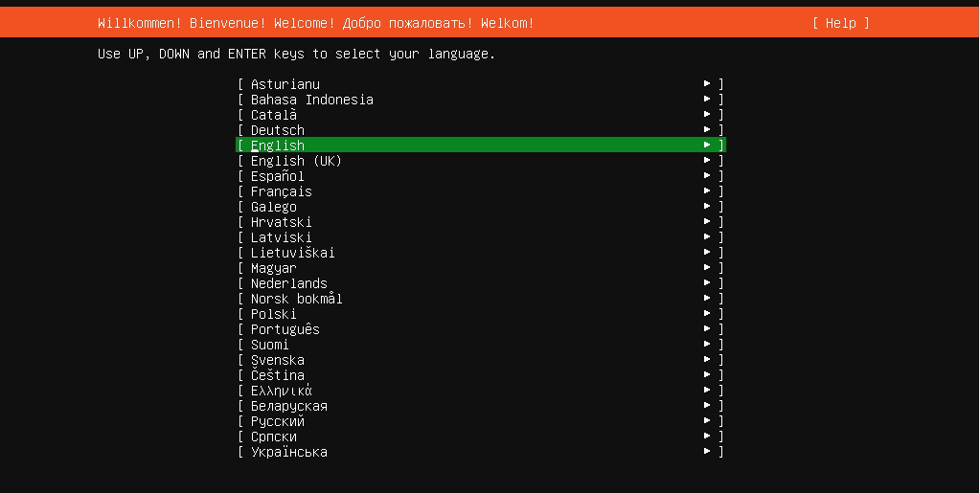Choose English (UK) language
Screen dimensions: 980x493
[x=296, y=161]
